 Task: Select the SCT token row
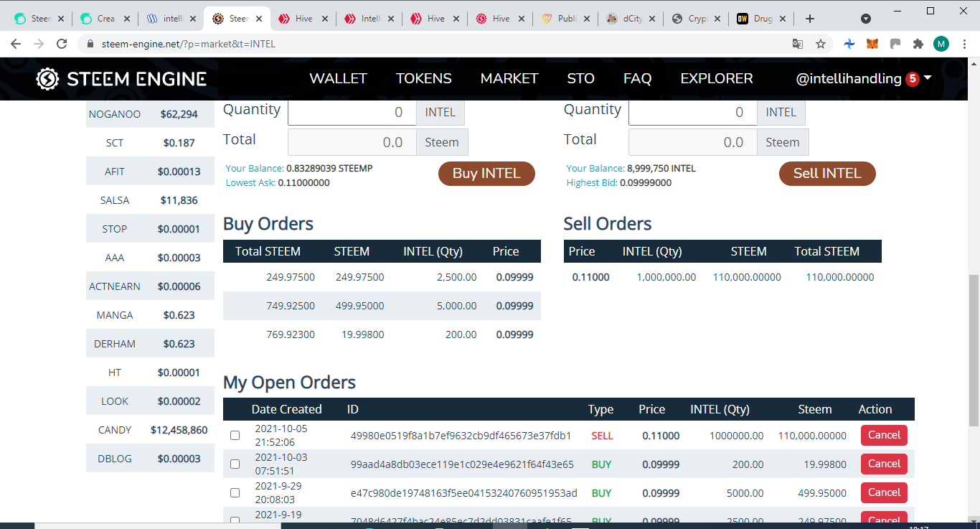tap(150, 143)
